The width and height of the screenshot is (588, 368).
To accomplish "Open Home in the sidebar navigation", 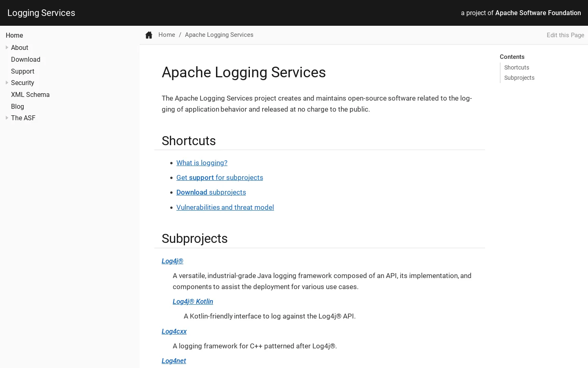I will pyautogui.click(x=14, y=36).
